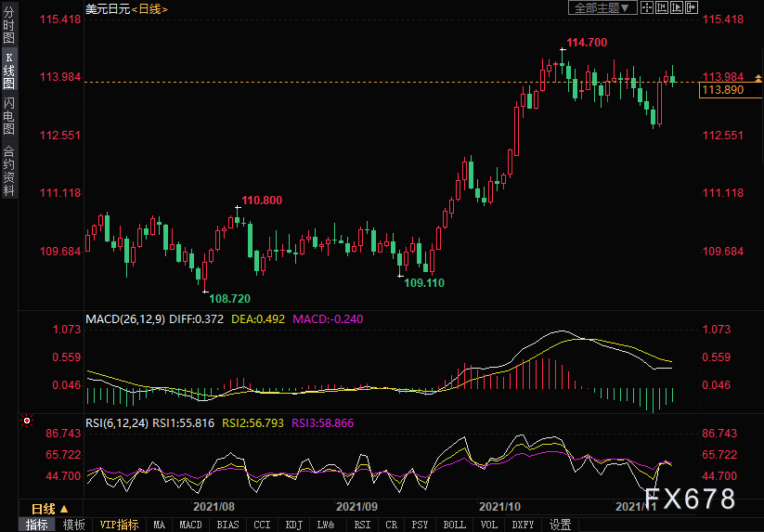Click the 113.890 current price tag
The width and height of the screenshot is (764, 532).
724,90
